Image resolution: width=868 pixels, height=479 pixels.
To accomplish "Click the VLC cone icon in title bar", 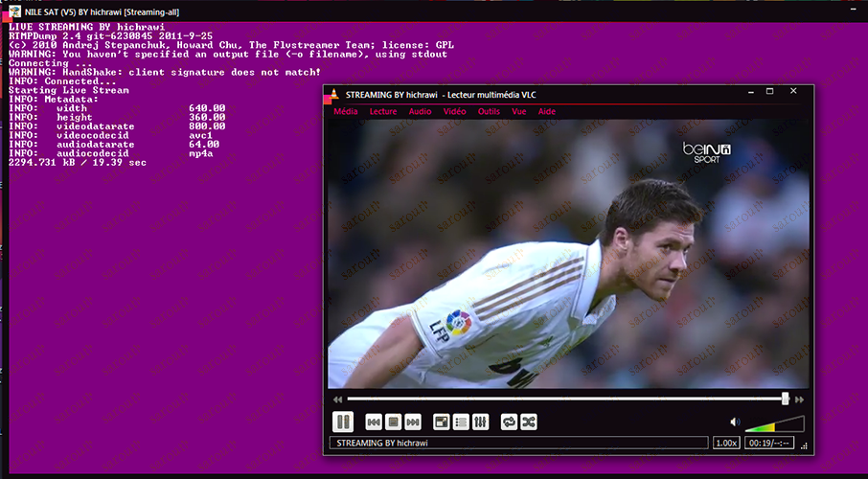I will click(333, 94).
